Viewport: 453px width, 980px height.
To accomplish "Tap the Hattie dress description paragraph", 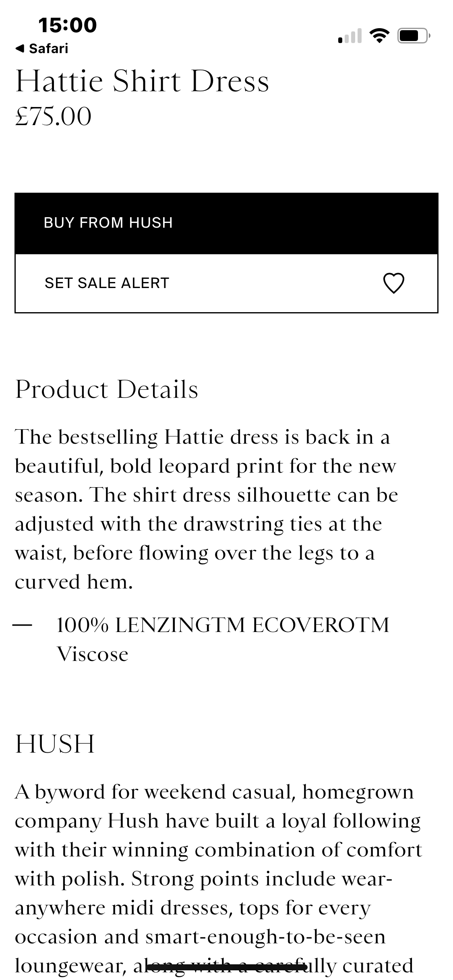I will [205, 509].
